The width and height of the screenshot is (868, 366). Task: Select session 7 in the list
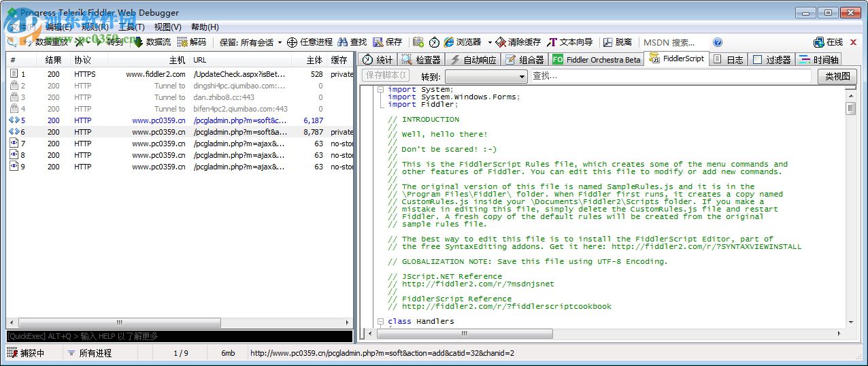[180, 144]
